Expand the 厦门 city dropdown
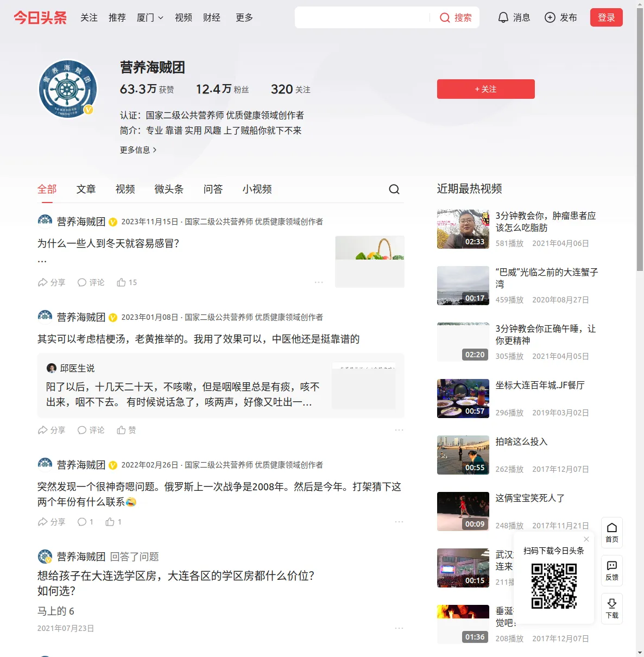The height and width of the screenshot is (657, 644). (150, 17)
